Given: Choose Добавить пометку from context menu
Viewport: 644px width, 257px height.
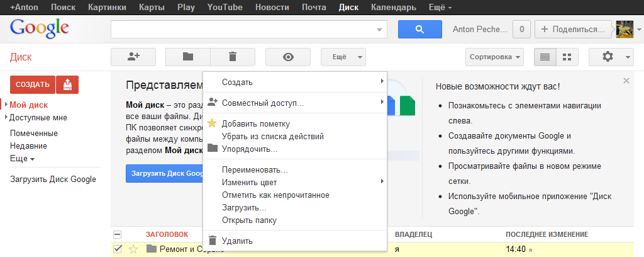Looking at the screenshot, I should 295,123.
